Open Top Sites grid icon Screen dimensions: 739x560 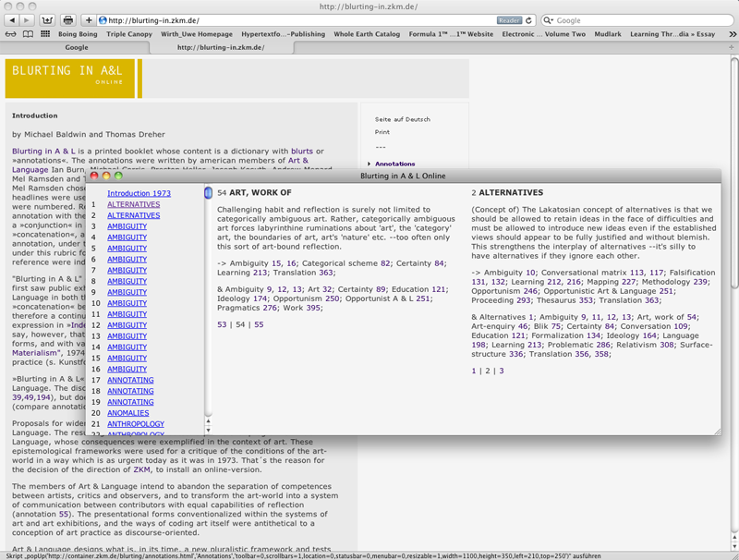click(x=43, y=34)
